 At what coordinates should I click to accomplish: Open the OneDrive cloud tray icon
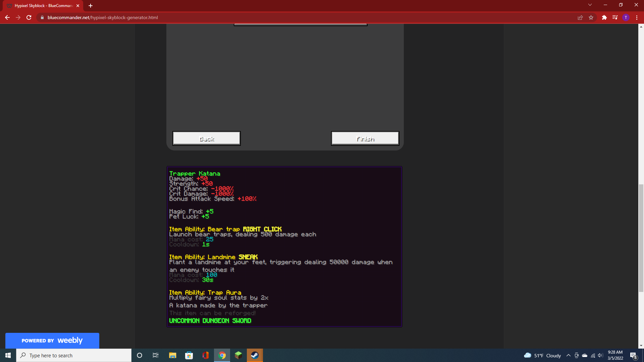[585, 355]
